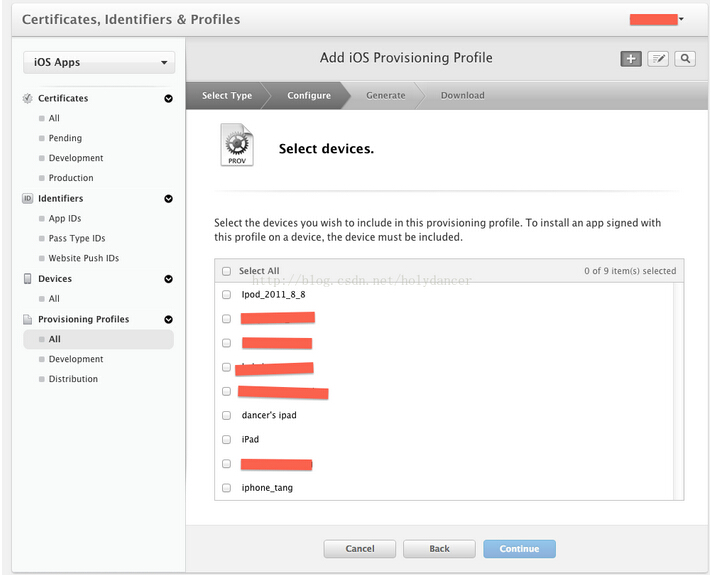711x575 pixels.
Task: Go to the Download step
Action: (463, 96)
